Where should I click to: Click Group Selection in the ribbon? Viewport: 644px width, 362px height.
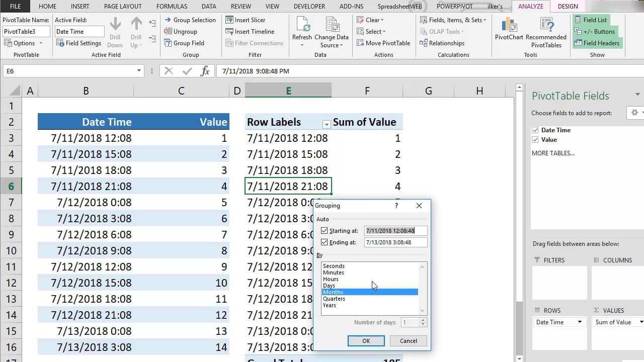click(190, 20)
